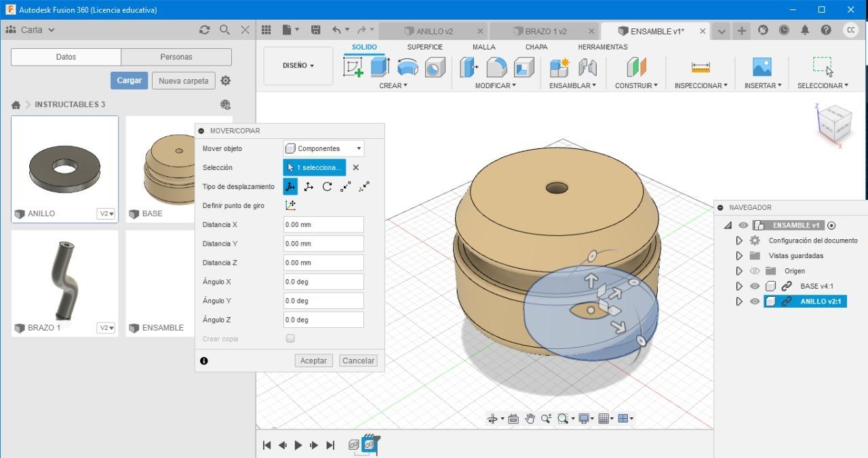Refresh the data panel

(204, 30)
